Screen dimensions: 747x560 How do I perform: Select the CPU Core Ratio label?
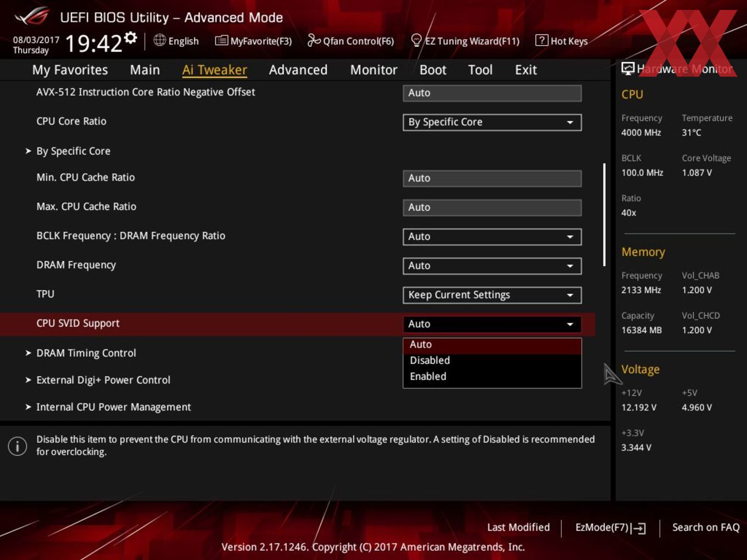tap(71, 121)
